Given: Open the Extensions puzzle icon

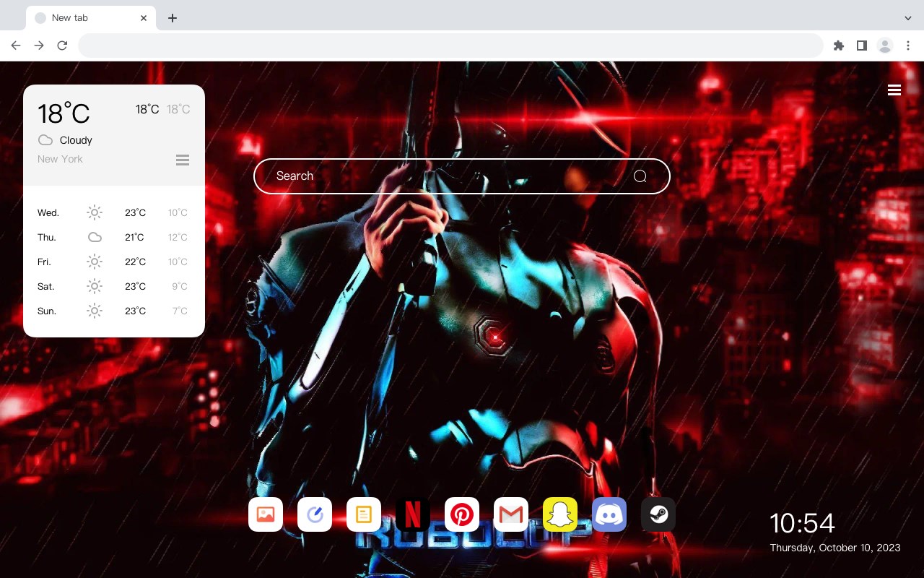Looking at the screenshot, I should tap(838, 46).
